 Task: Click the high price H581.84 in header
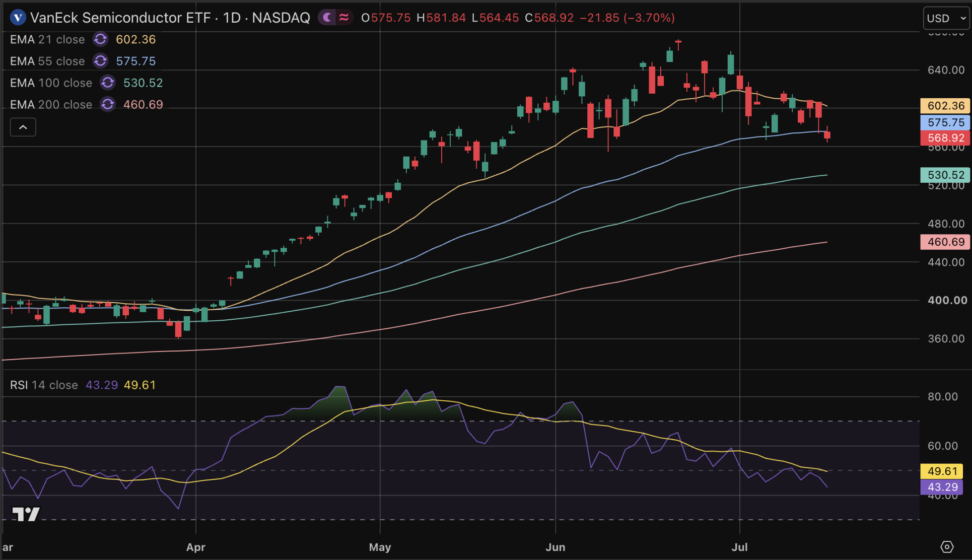click(441, 18)
